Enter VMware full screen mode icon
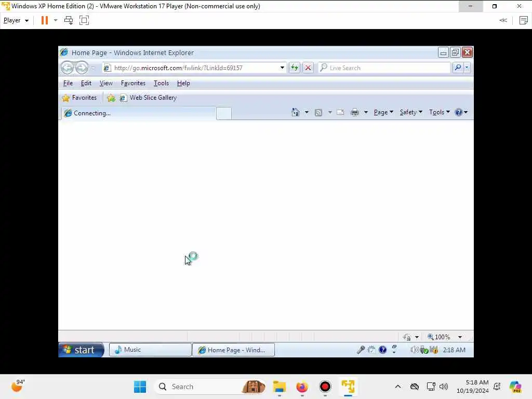532x399 pixels. 84,20
